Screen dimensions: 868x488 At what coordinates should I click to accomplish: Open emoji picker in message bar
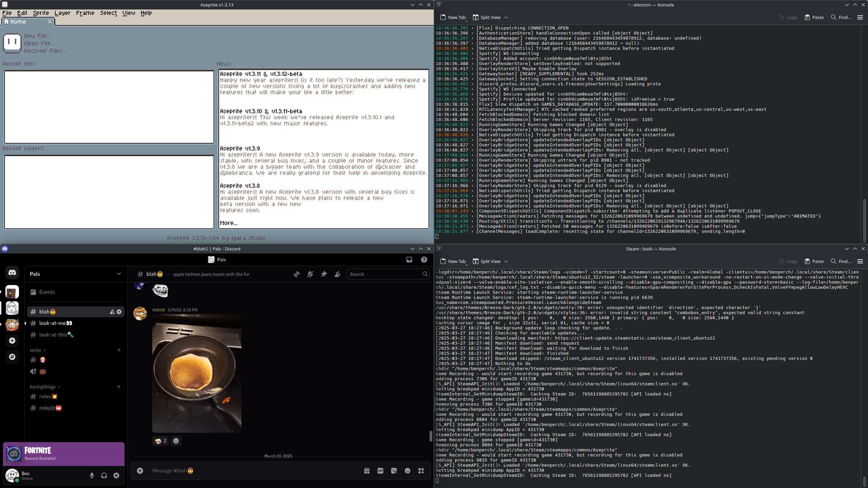click(x=407, y=471)
